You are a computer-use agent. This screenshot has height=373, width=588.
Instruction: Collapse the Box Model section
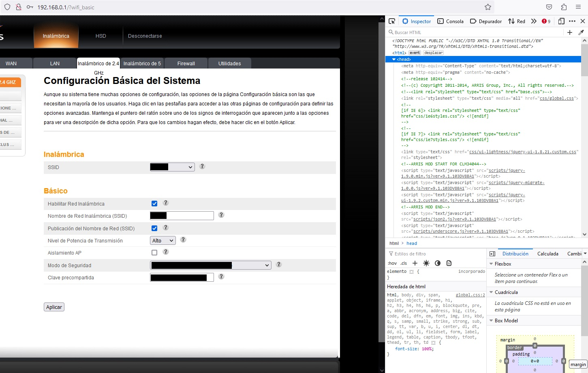pyautogui.click(x=491, y=321)
